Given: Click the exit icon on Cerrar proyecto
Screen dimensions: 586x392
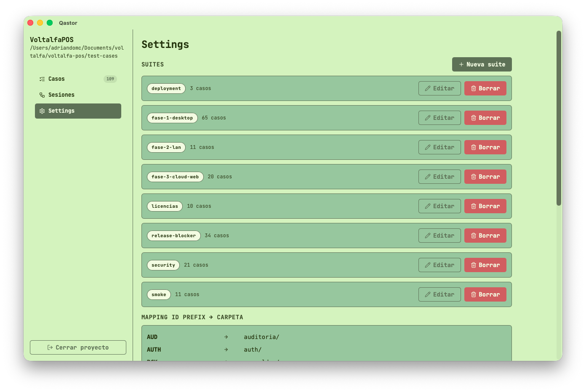Looking at the screenshot, I should (50, 347).
